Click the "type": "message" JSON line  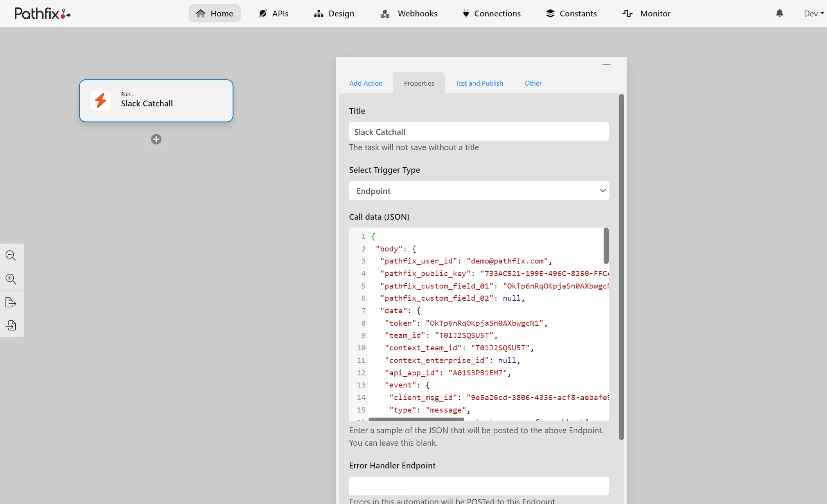pos(430,410)
